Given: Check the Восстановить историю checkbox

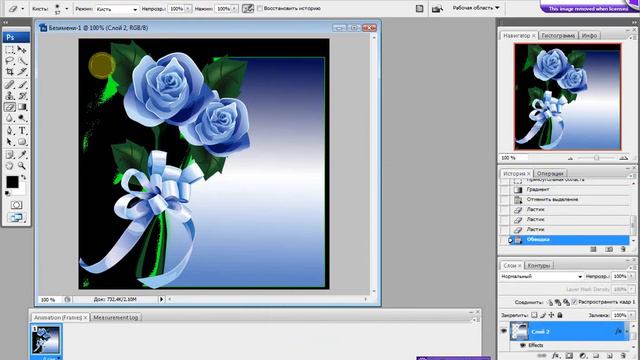Looking at the screenshot, I should coord(260,8).
